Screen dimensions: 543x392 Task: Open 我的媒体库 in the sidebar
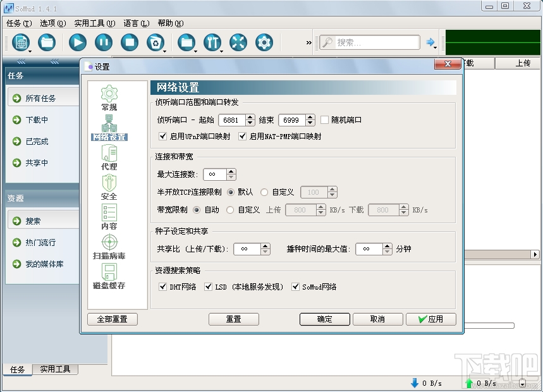tap(43, 264)
